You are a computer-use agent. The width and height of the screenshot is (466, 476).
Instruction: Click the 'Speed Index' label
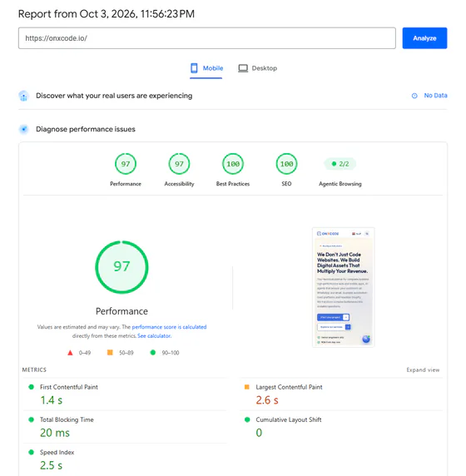click(x=57, y=453)
